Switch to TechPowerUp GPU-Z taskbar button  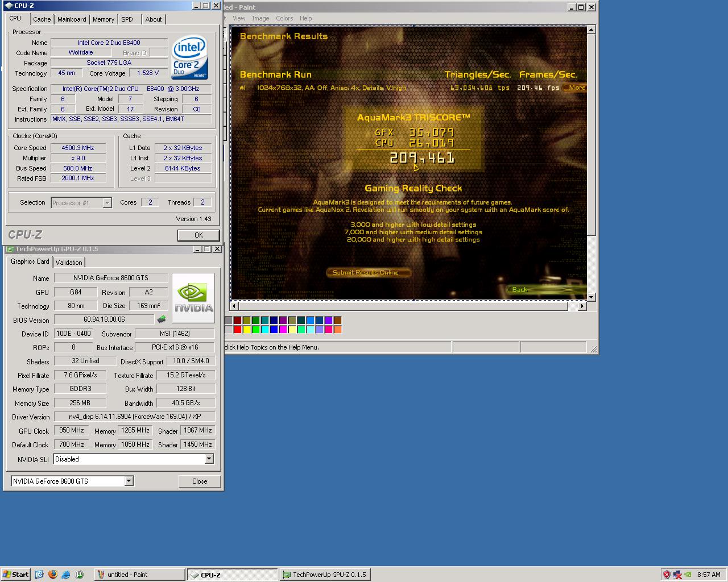click(325, 575)
